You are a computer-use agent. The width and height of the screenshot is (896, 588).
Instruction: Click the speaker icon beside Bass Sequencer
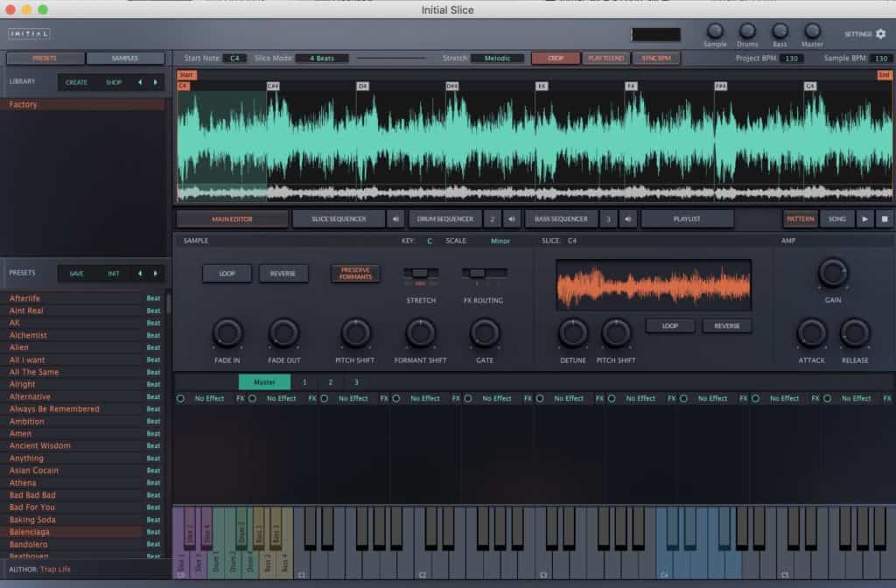[628, 219]
